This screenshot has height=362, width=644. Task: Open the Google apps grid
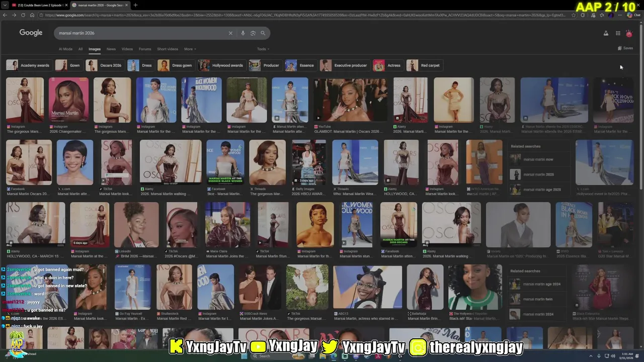tap(618, 33)
